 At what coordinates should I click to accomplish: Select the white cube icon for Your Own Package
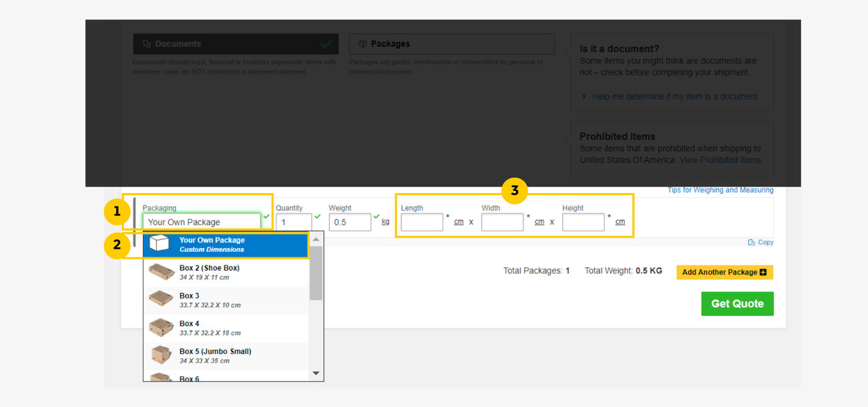tap(160, 245)
